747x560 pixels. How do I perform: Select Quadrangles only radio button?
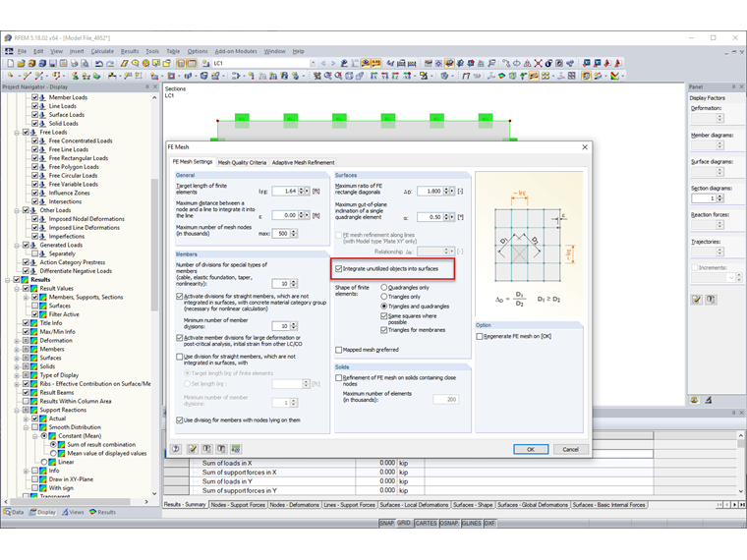(x=384, y=288)
